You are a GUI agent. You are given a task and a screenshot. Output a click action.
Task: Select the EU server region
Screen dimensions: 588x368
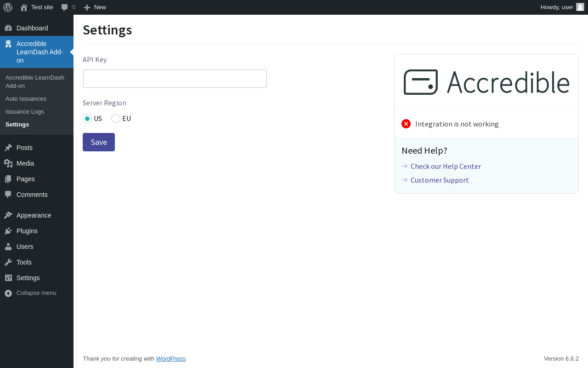click(x=116, y=119)
